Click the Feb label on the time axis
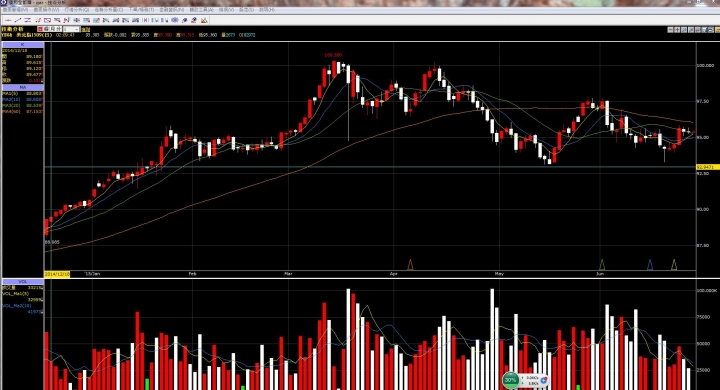Viewport: 720px width, 390px height. click(x=192, y=274)
